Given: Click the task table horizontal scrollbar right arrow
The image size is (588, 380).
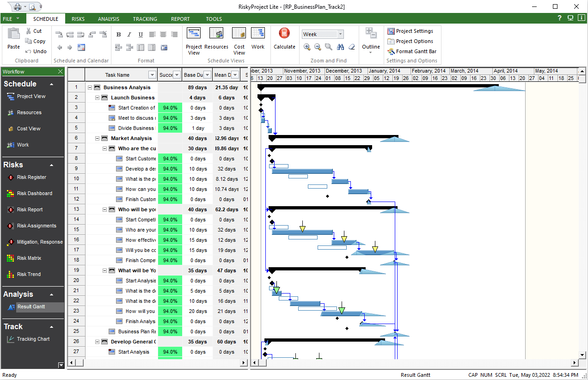Looking at the screenshot, I should pyautogui.click(x=244, y=363).
